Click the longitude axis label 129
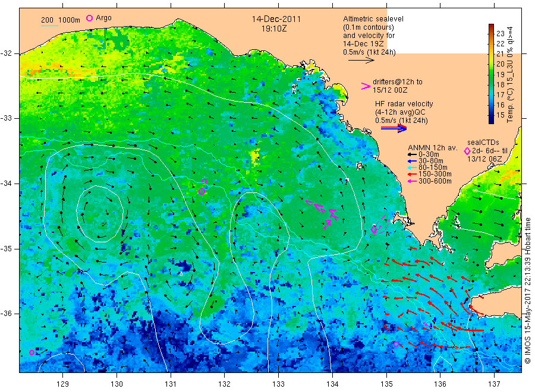 click(x=63, y=384)
